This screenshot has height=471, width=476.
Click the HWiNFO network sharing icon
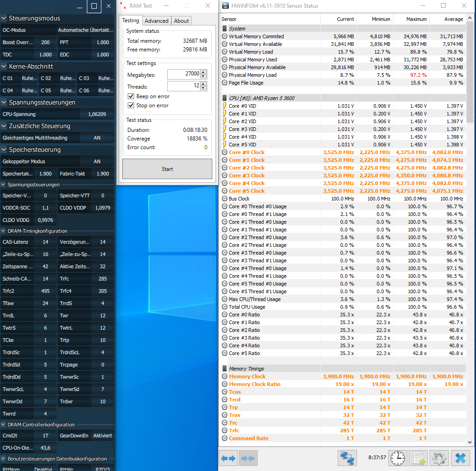coord(347,458)
